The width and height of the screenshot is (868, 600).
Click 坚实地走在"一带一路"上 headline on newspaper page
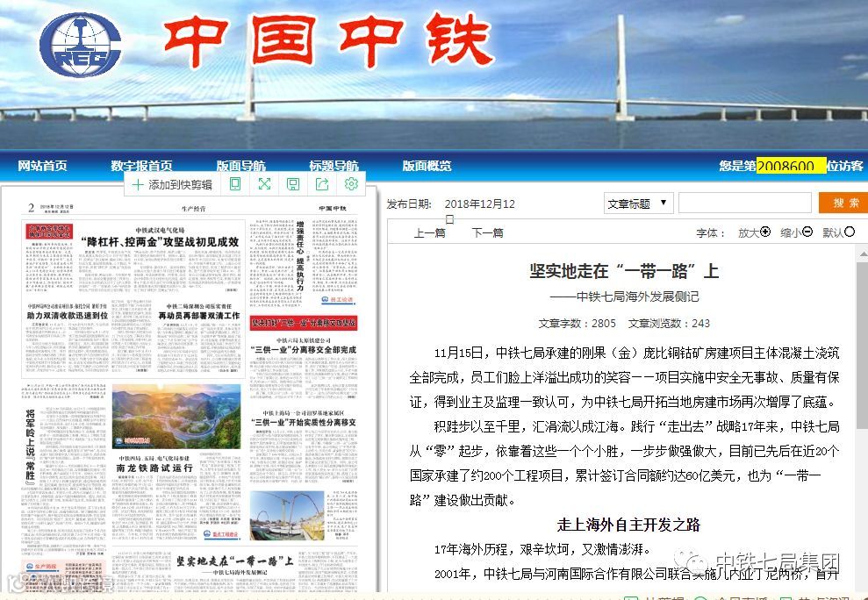(x=234, y=561)
